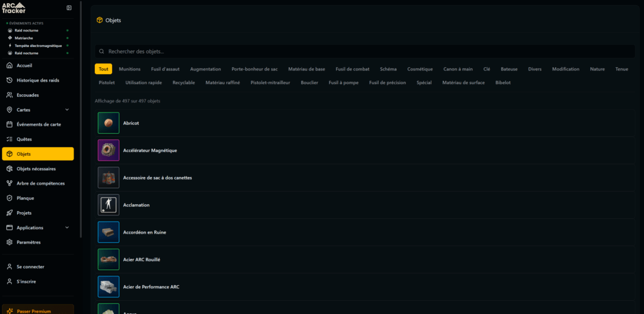The height and width of the screenshot is (314, 644).
Task: Filter items by Recyclable
Action: click(x=184, y=83)
